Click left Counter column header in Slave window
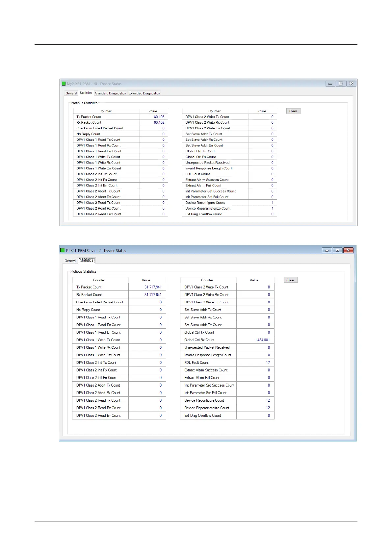Viewport: 392px width, 554px height. (100, 280)
